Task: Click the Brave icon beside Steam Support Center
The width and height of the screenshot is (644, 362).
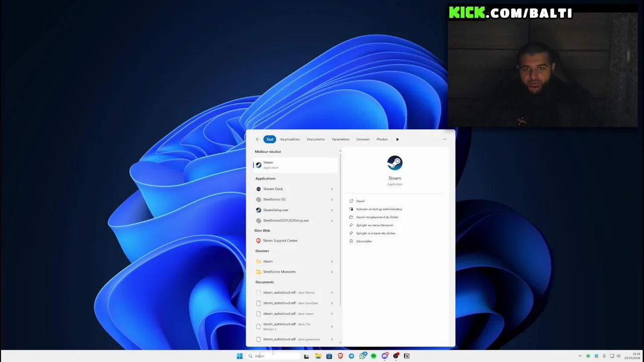Action: point(259,241)
